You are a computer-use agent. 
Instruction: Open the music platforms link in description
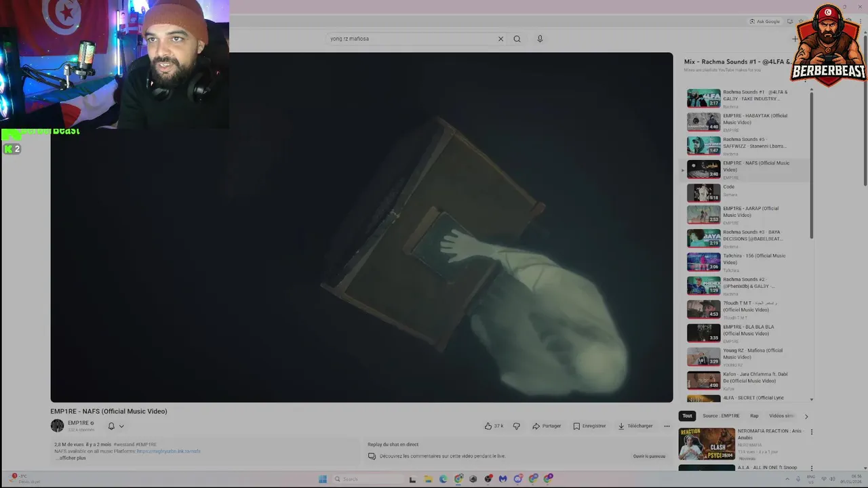click(x=168, y=451)
